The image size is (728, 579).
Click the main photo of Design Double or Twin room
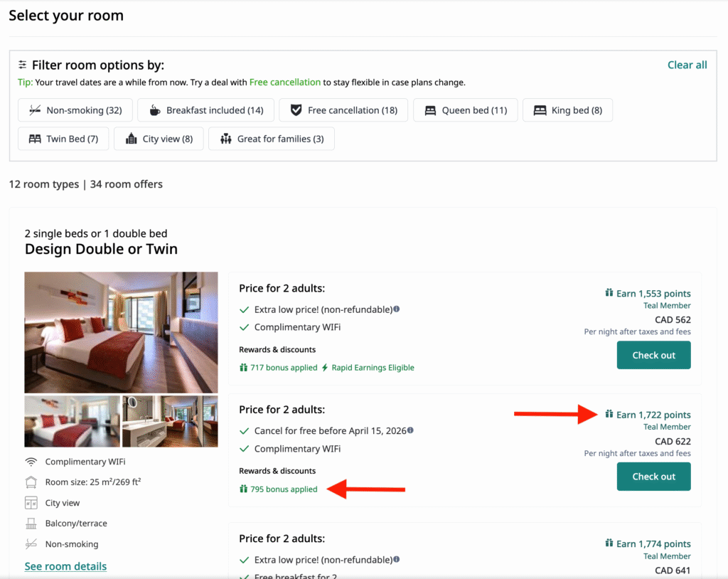coord(121,331)
